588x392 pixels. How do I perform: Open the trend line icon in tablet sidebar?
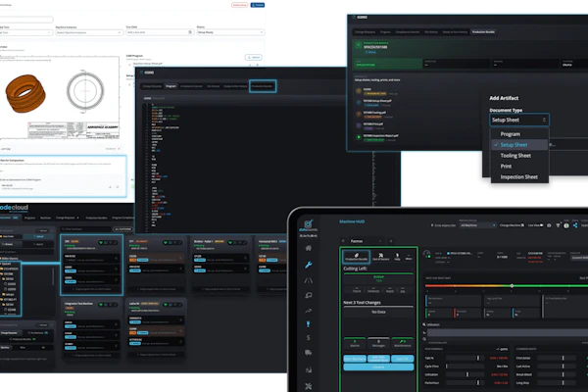(309, 311)
